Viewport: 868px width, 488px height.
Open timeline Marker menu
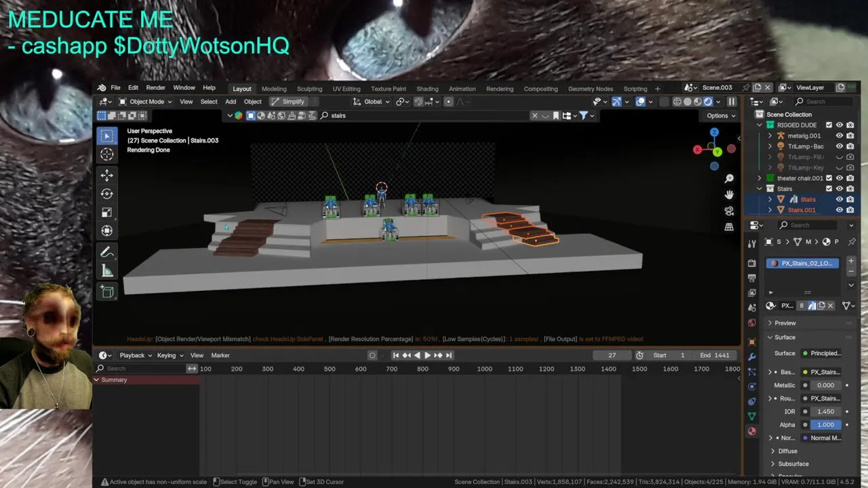coord(220,355)
